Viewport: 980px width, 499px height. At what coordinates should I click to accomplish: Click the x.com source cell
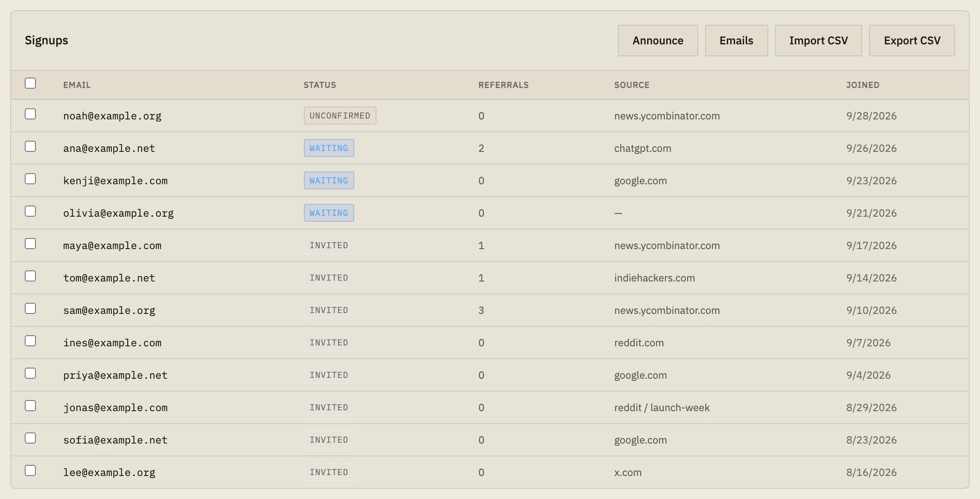[x=628, y=473]
